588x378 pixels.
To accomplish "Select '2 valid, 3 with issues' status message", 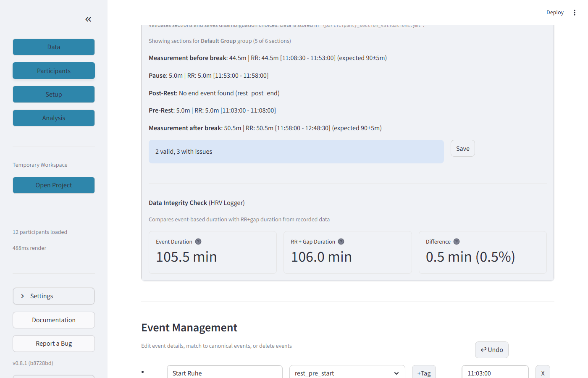I will [x=296, y=152].
